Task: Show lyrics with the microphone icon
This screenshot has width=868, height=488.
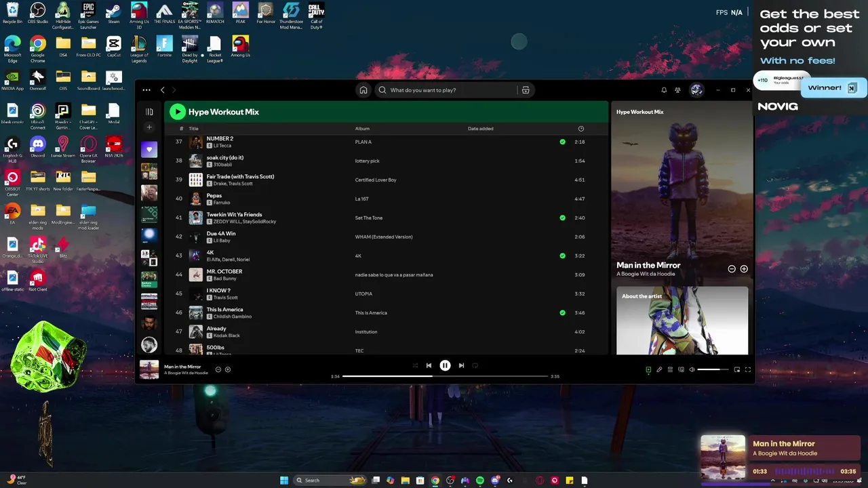Action: click(659, 369)
